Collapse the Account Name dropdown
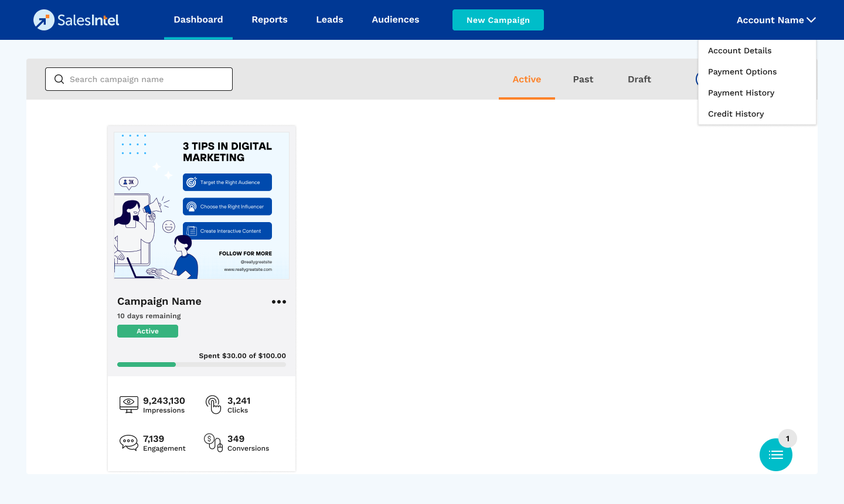Screen dimensions: 844x504 (x=775, y=20)
